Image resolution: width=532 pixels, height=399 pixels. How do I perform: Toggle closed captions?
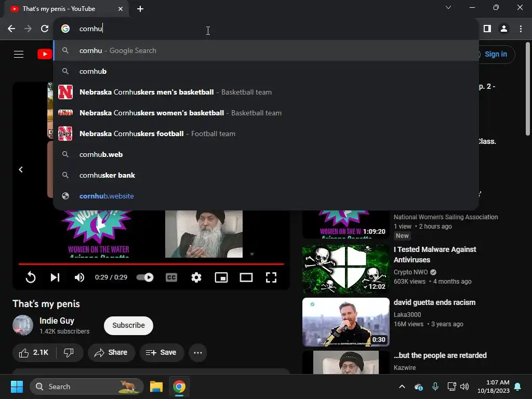[x=171, y=277]
